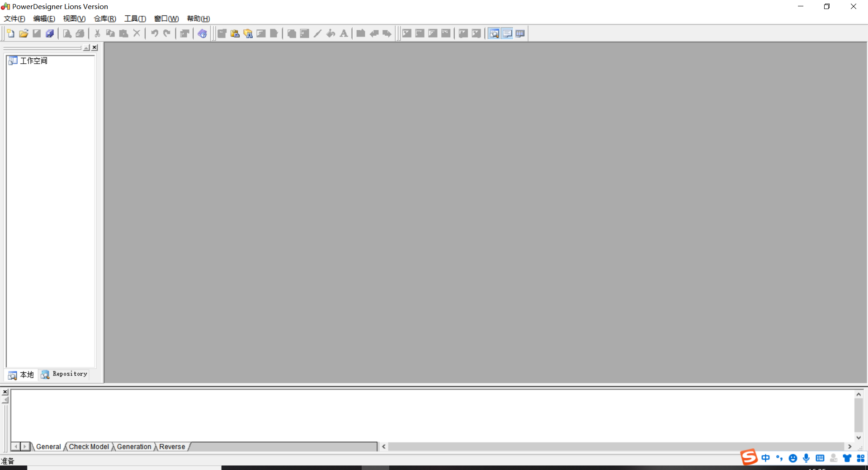This screenshot has height=470, width=868.
Task: Toggle the Output window view button
Action: pyautogui.click(x=507, y=33)
